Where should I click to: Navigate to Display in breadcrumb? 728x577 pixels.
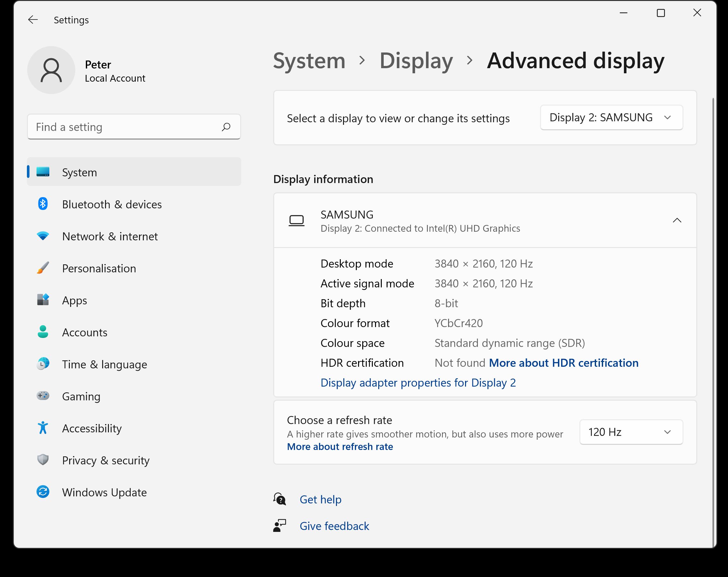[416, 61]
